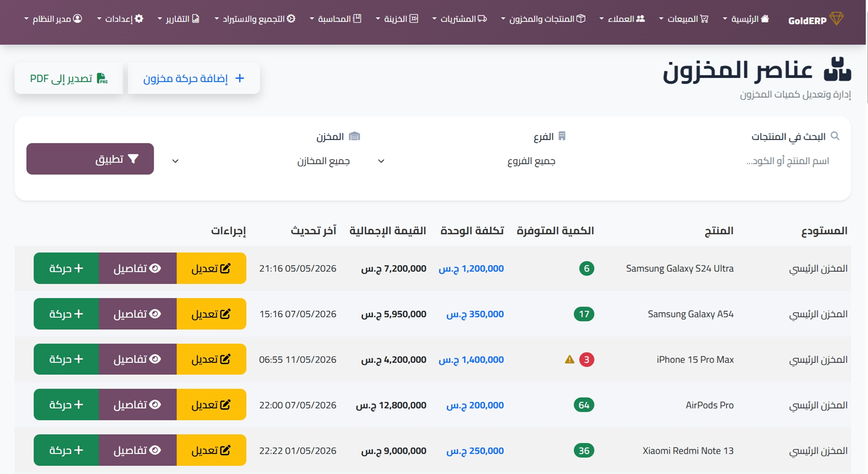
Task: Click the plus icon on إضافة حركة مخزون
Action: point(240,78)
